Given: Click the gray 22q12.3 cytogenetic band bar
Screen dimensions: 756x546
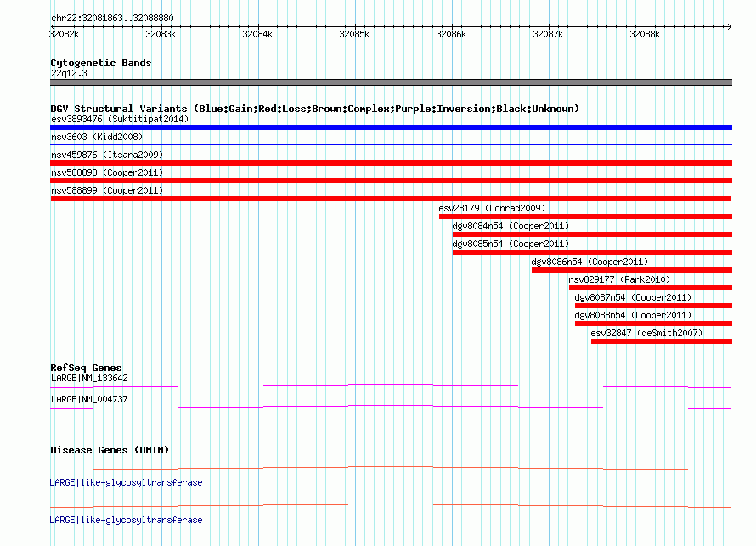Looking at the screenshot, I should pos(391,82).
